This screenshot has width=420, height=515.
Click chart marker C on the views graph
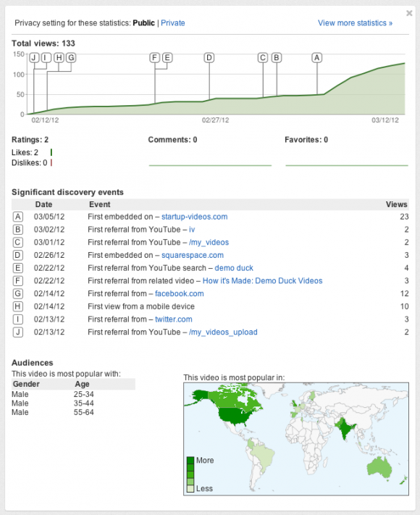pyautogui.click(x=263, y=58)
